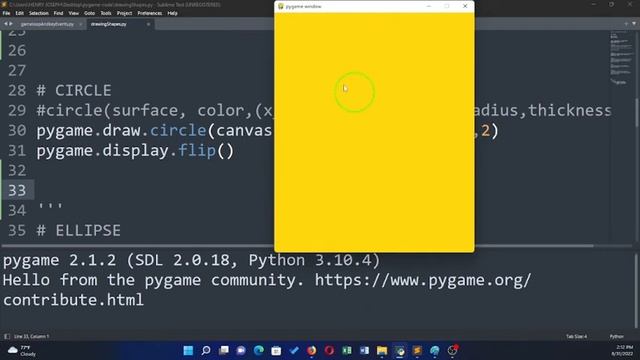Open the tab list dropdown arrow
The width and height of the screenshot is (640, 360).
634,24
